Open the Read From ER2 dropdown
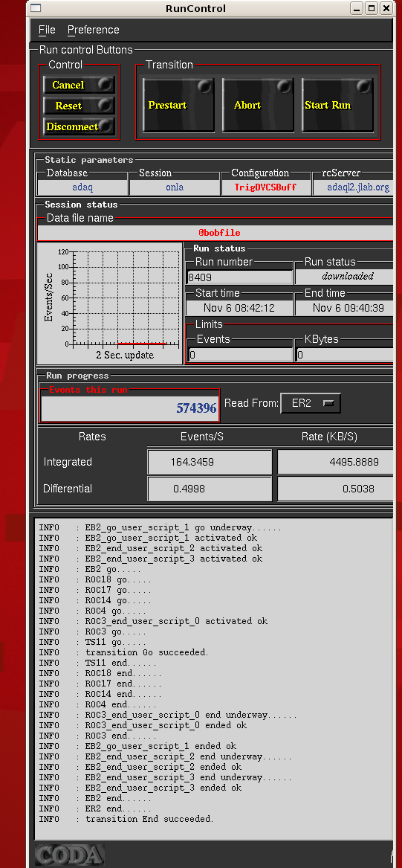This screenshot has height=868, width=402. click(311, 403)
